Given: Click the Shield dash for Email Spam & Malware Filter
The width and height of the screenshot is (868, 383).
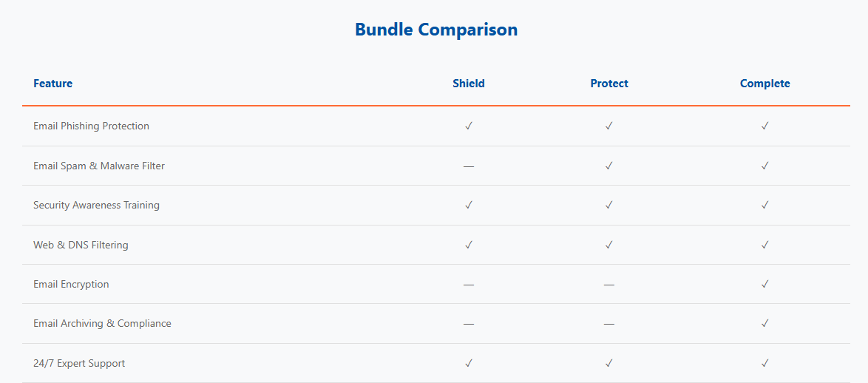Looking at the screenshot, I should (x=469, y=166).
